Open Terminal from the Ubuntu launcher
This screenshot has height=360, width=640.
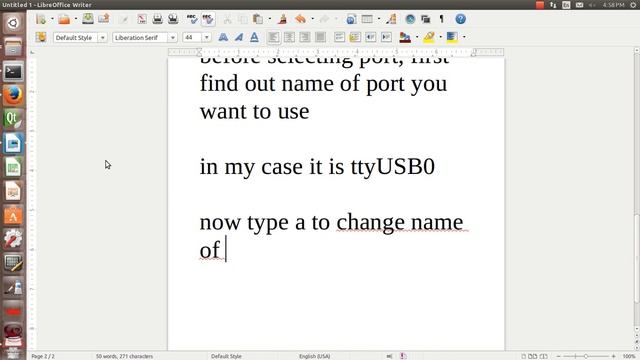13,72
